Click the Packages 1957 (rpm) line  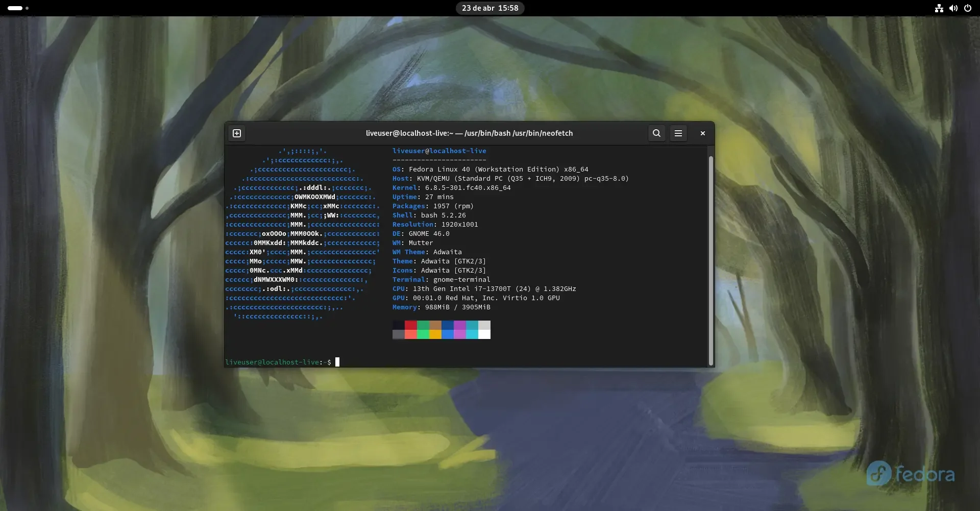pos(433,206)
